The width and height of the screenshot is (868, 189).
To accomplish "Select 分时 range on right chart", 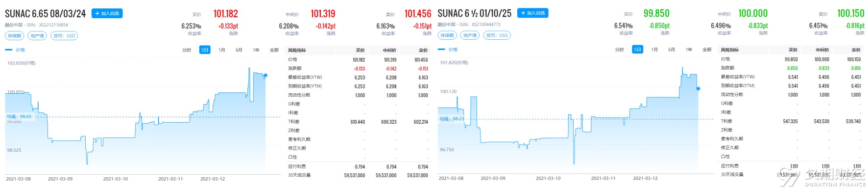I will (619, 50).
